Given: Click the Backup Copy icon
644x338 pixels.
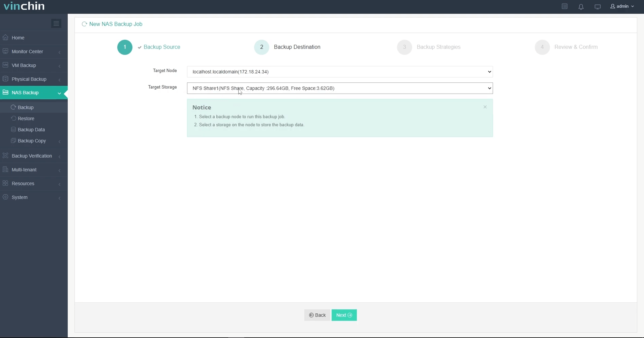Looking at the screenshot, I should (13, 140).
